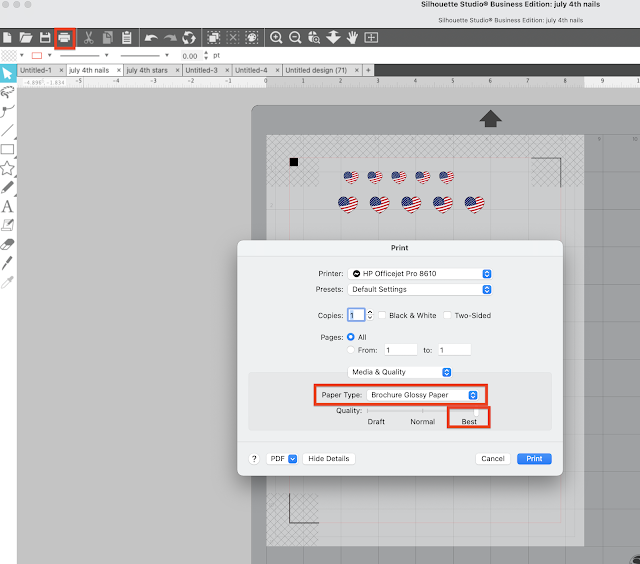Click the circular arrows refresh icon
Screen dimensions: 640x564
[x=189, y=38]
